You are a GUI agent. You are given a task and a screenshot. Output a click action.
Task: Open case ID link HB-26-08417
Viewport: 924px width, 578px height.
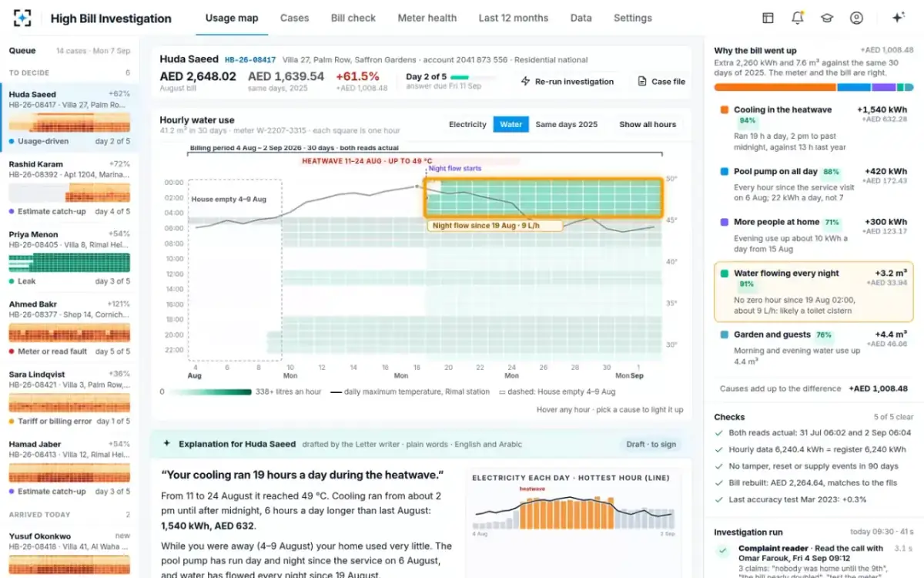pos(249,60)
